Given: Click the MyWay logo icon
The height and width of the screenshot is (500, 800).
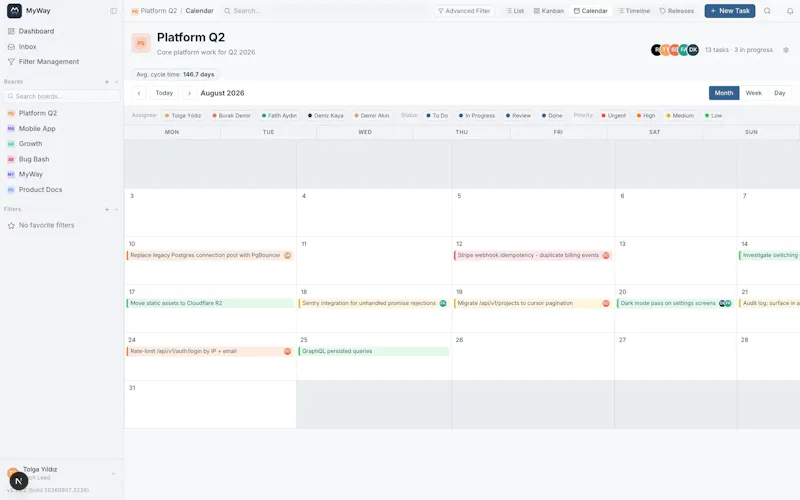Looking at the screenshot, I should pos(14,10).
